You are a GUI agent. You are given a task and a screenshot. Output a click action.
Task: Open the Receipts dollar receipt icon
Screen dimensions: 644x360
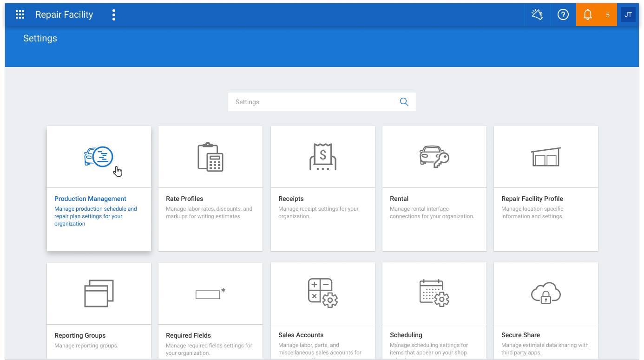[x=323, y=157]
